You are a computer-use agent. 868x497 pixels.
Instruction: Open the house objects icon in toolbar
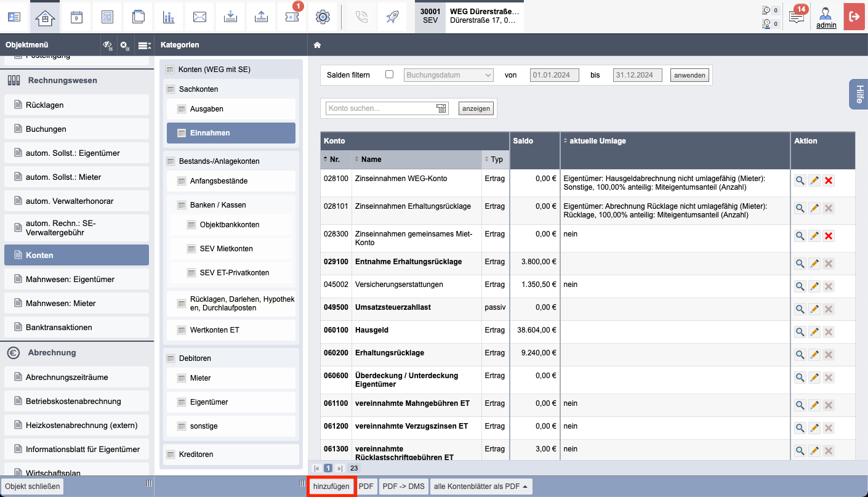point(45,17)
